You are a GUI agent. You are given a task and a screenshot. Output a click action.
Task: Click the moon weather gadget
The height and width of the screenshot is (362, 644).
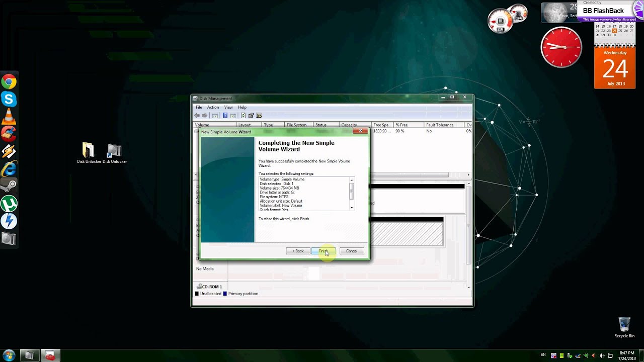(x=559, y=13)
